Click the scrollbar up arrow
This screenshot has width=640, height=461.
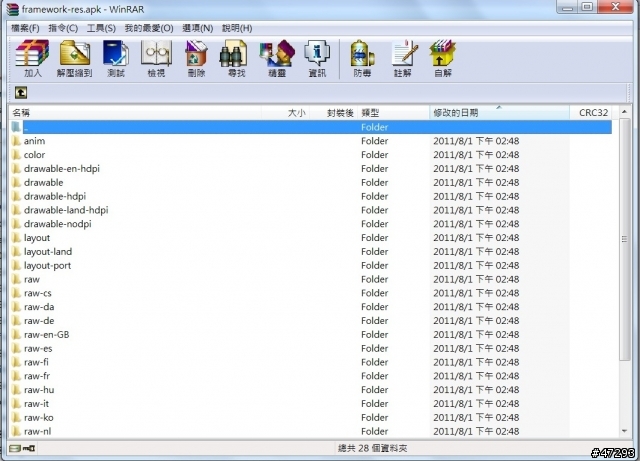[x=624, y=112]
